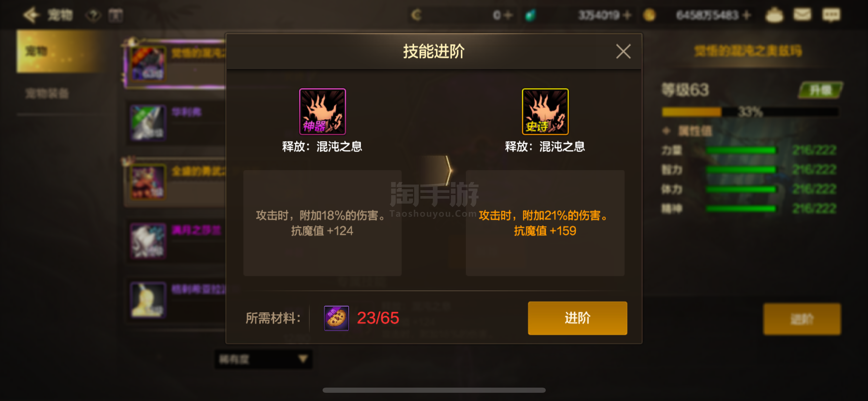This screenshot has width=868, height=401.
Task: Click the green gem currency icon
Action: [530, 15]
